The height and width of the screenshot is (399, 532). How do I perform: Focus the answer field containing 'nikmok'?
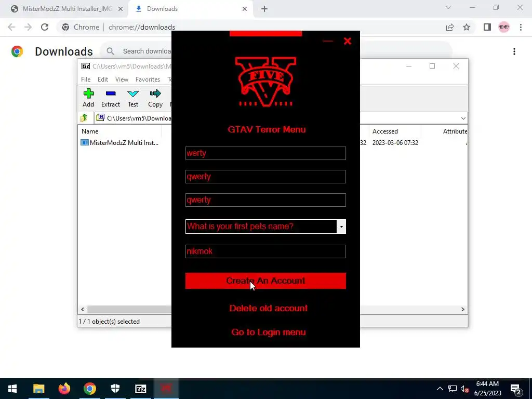[265, 251]
